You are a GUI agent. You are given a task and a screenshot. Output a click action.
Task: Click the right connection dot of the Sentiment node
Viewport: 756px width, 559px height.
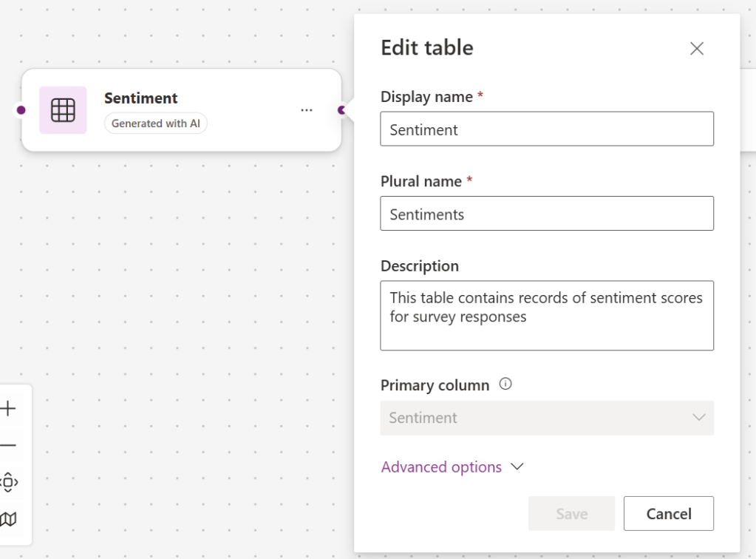point(341,109)
